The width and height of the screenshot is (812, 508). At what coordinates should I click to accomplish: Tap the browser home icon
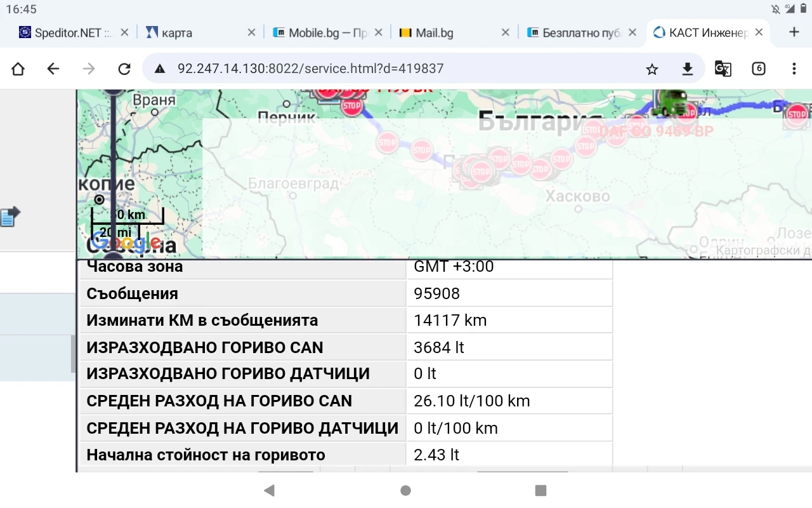click(x=18, y=69)
